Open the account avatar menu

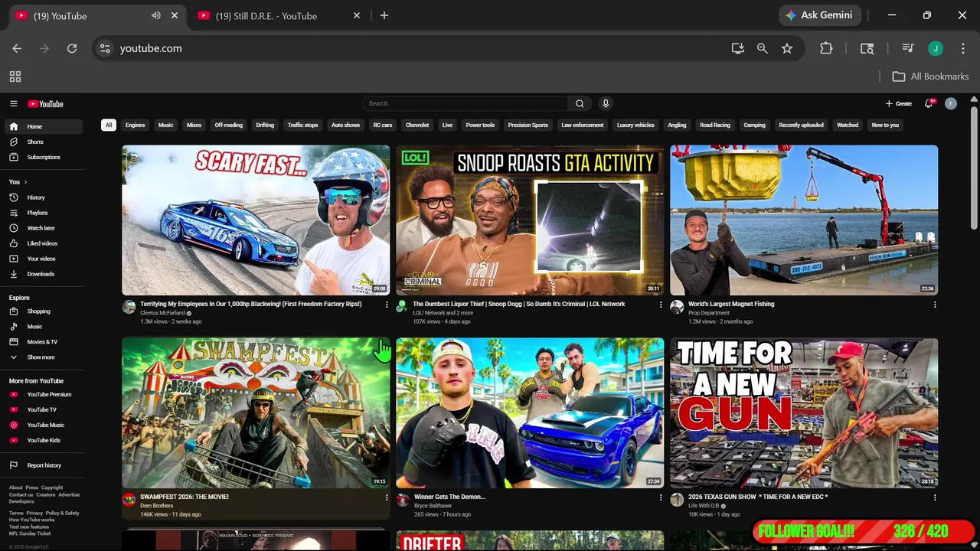tap(951, 103)
